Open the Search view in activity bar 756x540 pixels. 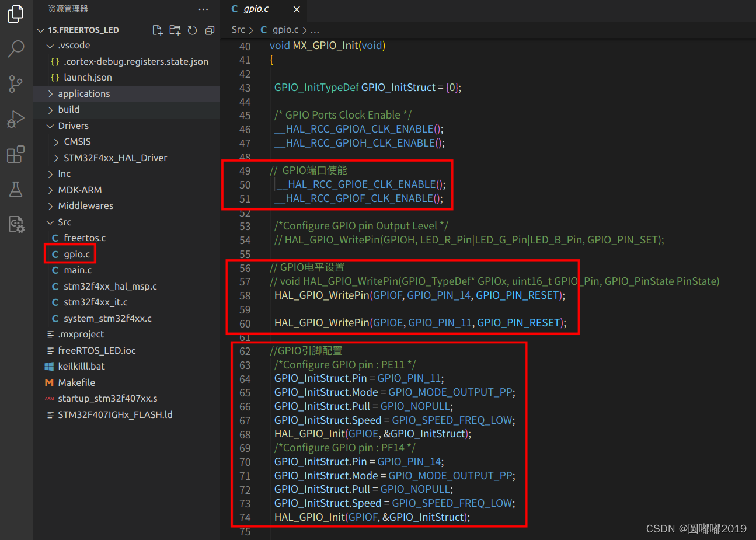click(15, 49)
